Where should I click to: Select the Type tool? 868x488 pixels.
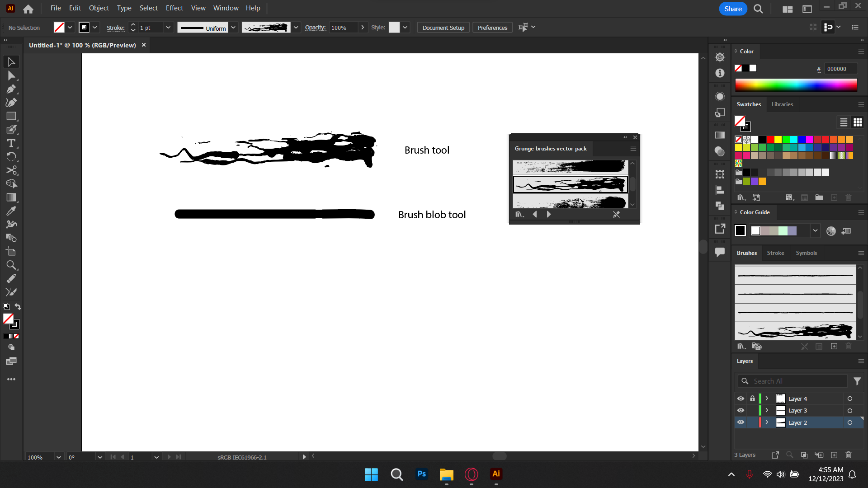point(11,143)
